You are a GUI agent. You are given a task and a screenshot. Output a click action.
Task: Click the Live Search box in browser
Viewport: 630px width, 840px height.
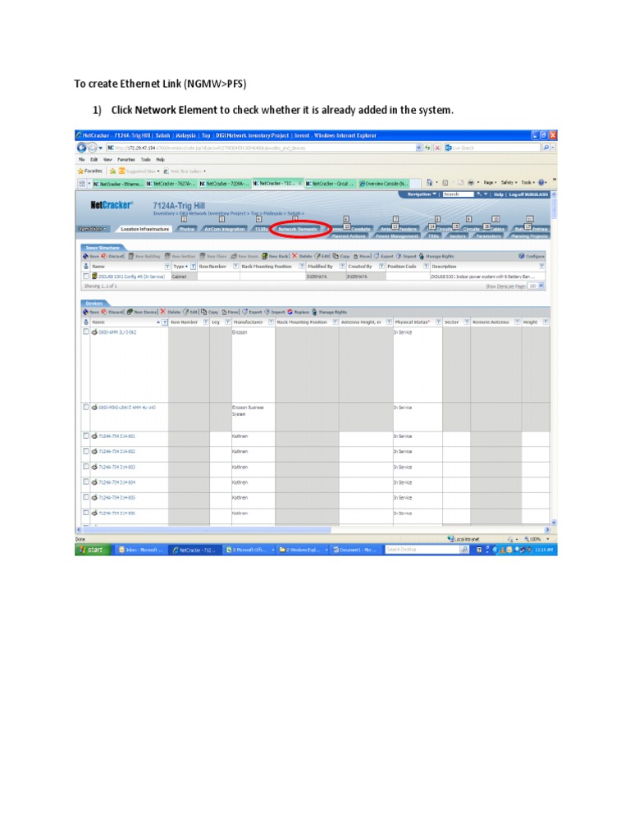coord(493,148)
